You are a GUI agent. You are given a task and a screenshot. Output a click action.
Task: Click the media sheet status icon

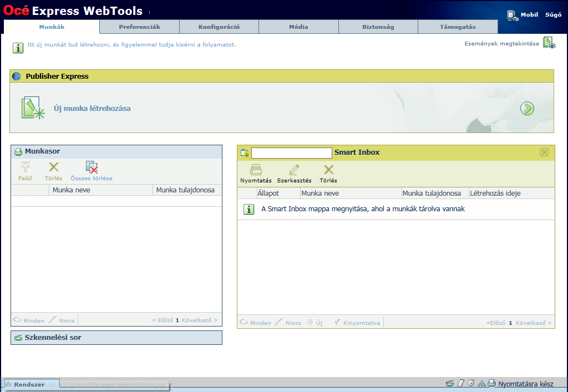coord(460,383)
